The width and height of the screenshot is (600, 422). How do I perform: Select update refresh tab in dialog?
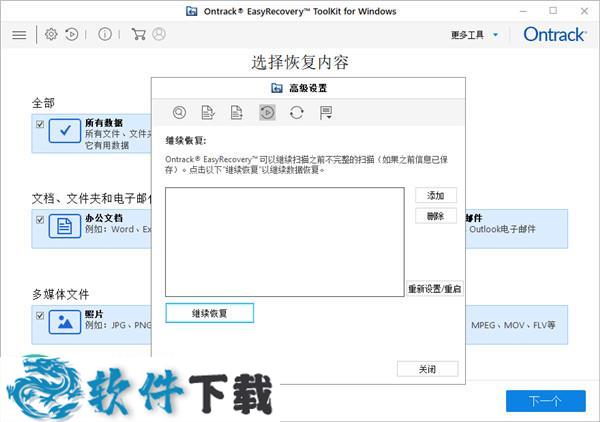tap(297, 112)
